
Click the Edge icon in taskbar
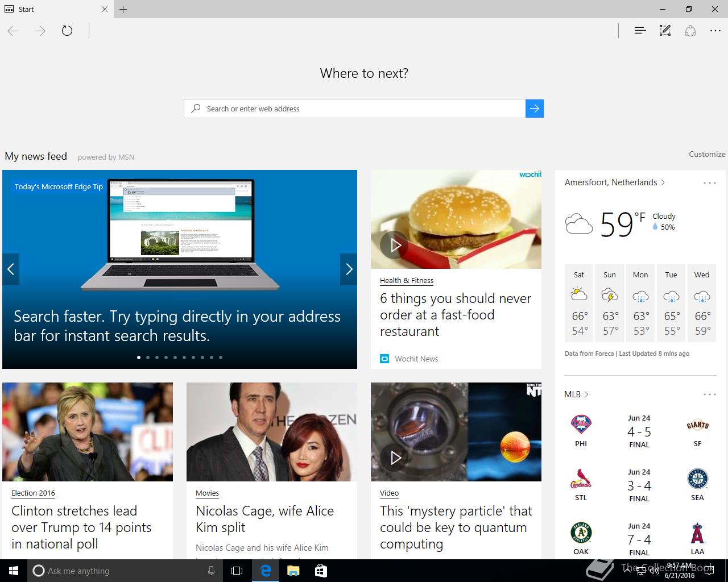[x=265, y=571]
